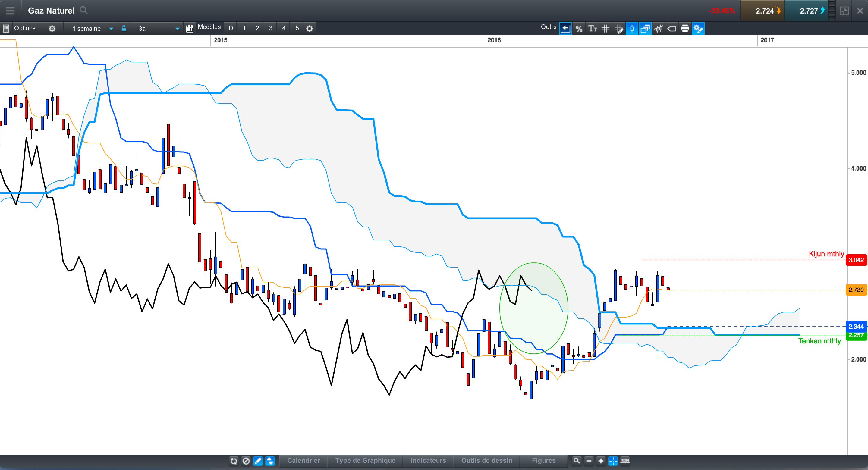Click the Options button

(x=25, y=28)
